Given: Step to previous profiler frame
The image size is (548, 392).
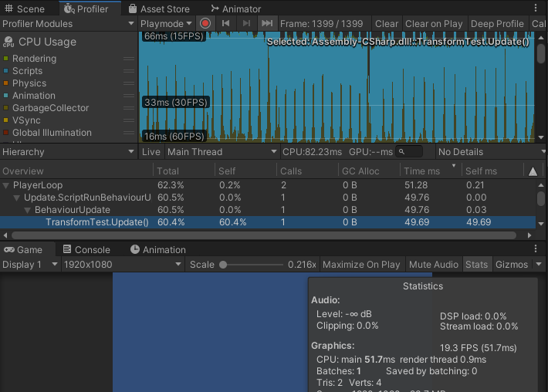Looking at the screenshot, I should pyautogui.click(x=226, y=23).
